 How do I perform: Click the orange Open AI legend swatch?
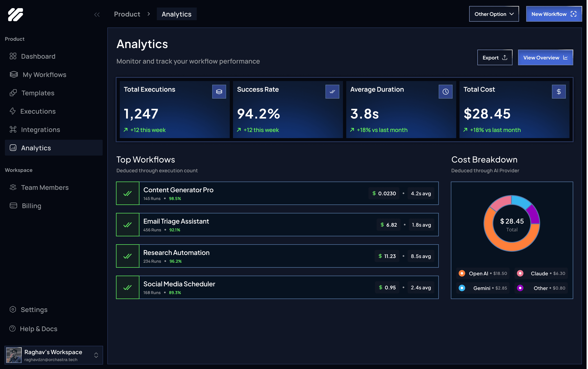coord(462,273)
